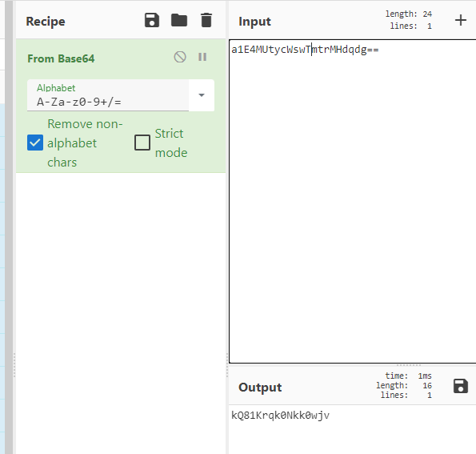Click the Alphabet A-Za-z0-9+/= field
This screenshot has height=454, width=476.
click(108, 95)
